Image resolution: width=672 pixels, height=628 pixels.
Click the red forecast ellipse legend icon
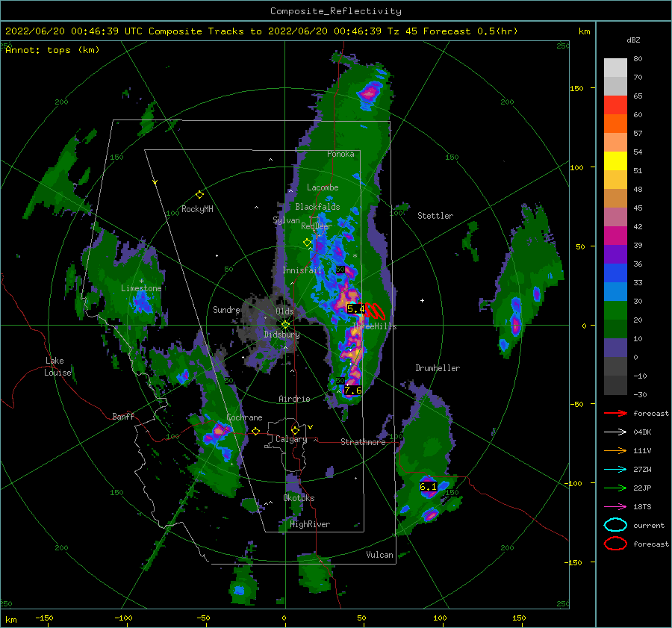[x=615, y=544]
